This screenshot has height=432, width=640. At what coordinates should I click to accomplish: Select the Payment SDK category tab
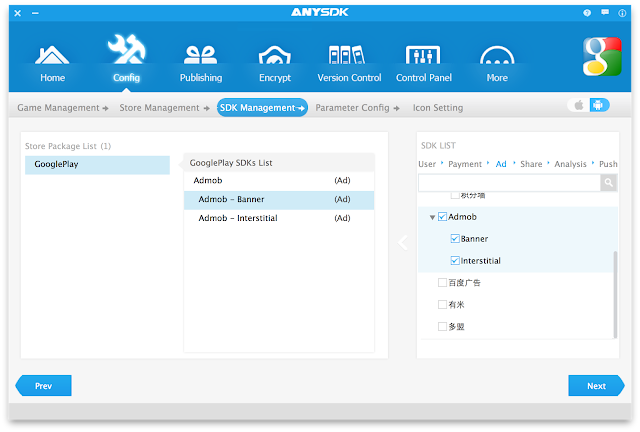pyautogui.click(x=465, y=164)
